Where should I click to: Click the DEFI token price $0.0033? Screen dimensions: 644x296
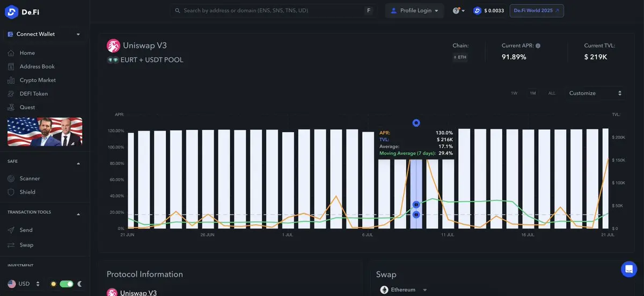tap(494, 11)
